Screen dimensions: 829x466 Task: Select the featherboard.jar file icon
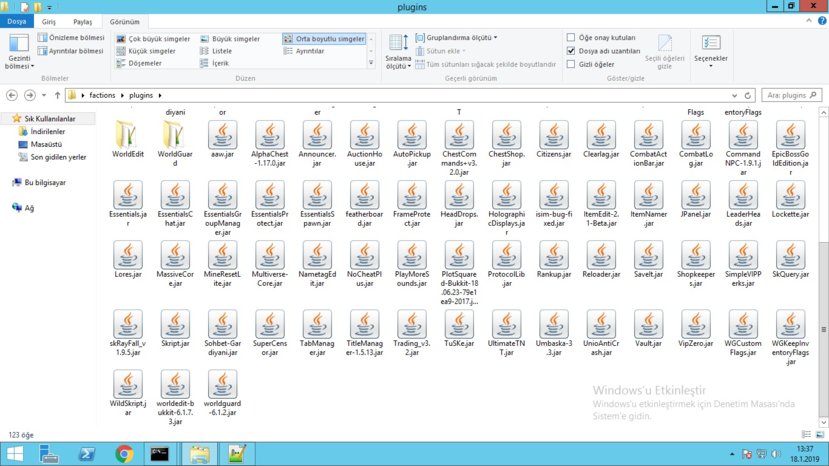pyautogui.click(x=364, y=195)
